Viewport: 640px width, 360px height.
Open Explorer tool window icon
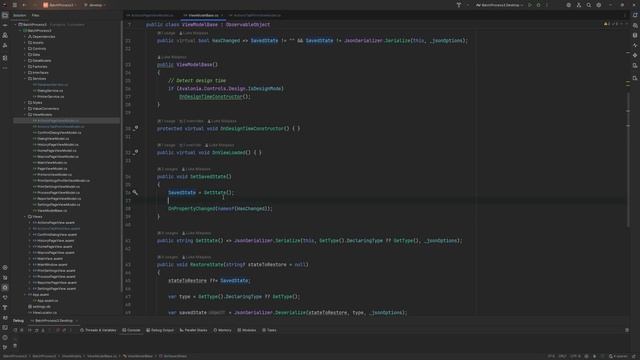5,15
